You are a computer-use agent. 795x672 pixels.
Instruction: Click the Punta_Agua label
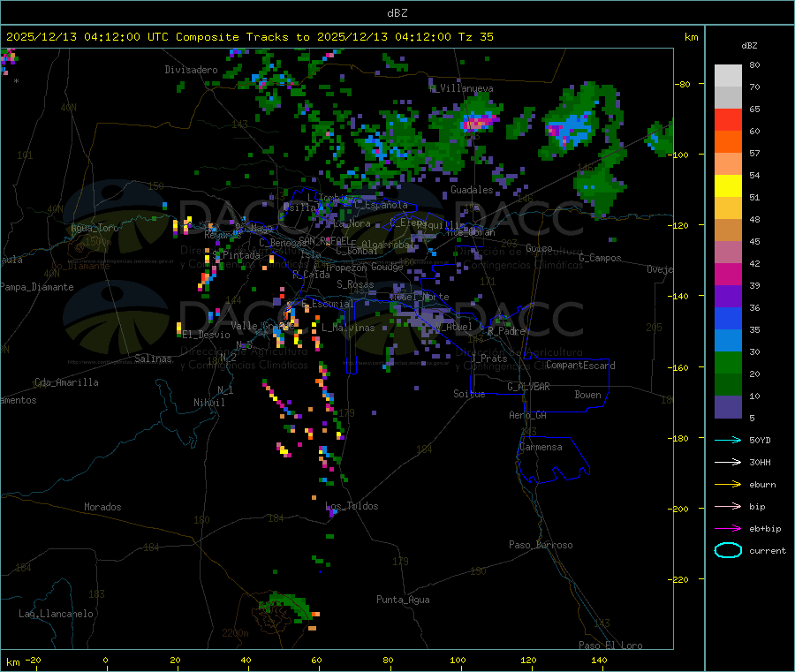403,600
